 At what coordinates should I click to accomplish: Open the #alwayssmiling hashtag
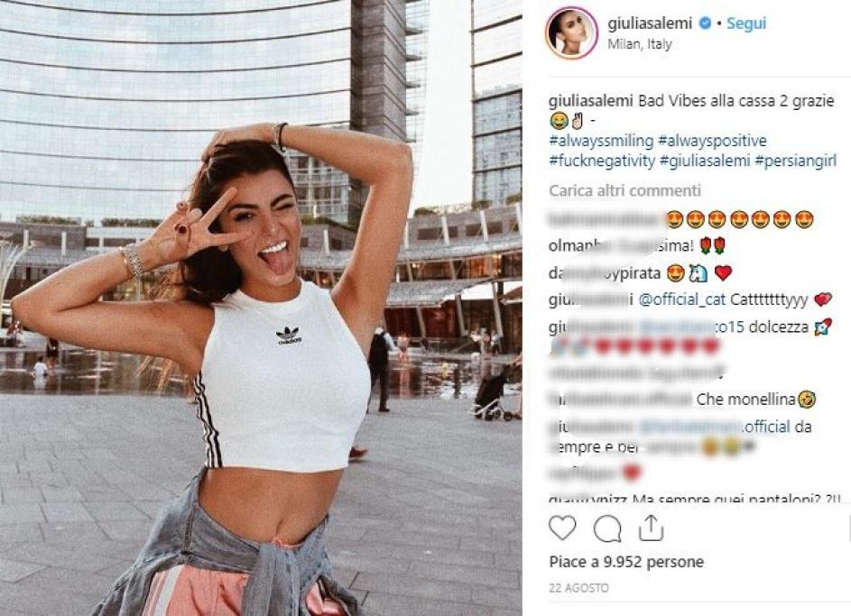[x=601, y=141]
